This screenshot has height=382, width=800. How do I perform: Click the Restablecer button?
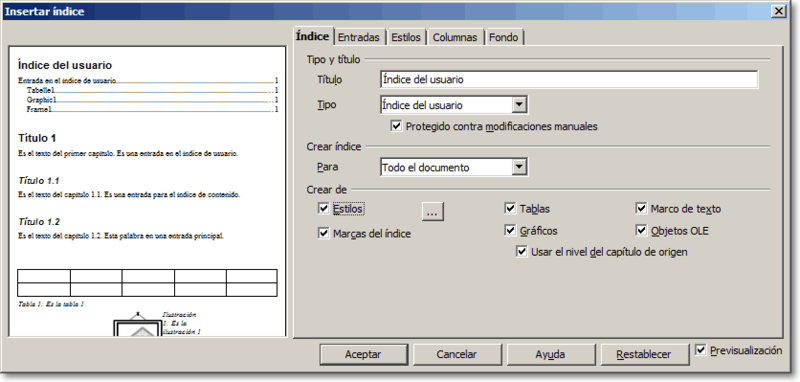644,354
